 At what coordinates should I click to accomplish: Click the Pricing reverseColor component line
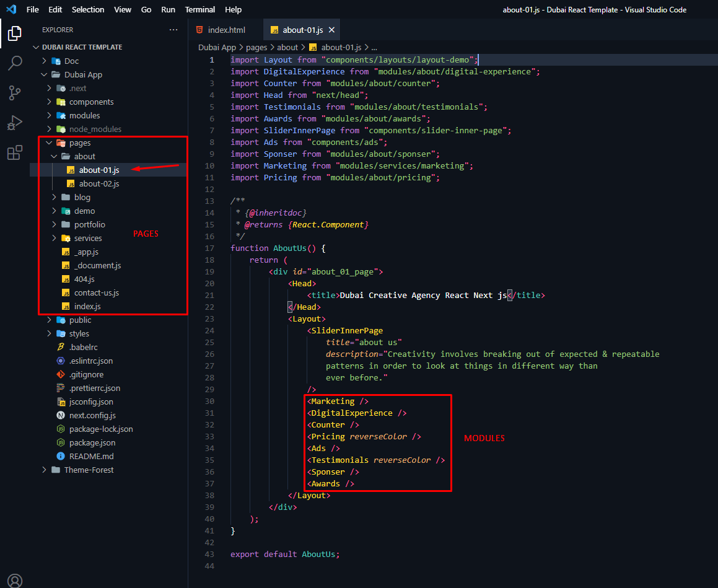coord(364,436)
